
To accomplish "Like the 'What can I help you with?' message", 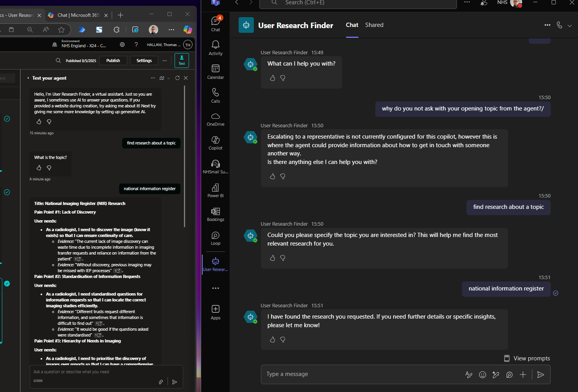I will pyautogui.click(x=273, y=78).
